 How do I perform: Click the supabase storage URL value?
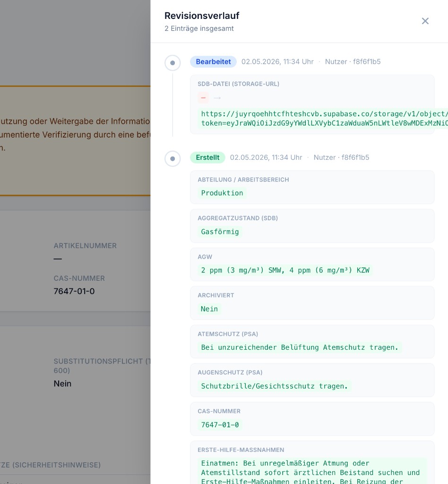click(323, 119)
